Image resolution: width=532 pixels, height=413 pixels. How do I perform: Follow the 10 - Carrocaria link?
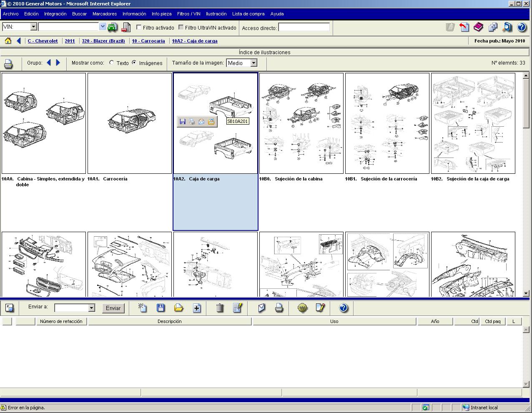148,41
